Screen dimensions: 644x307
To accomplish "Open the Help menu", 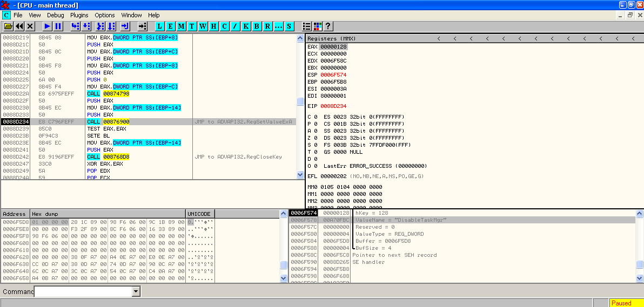I will (153, 15).
